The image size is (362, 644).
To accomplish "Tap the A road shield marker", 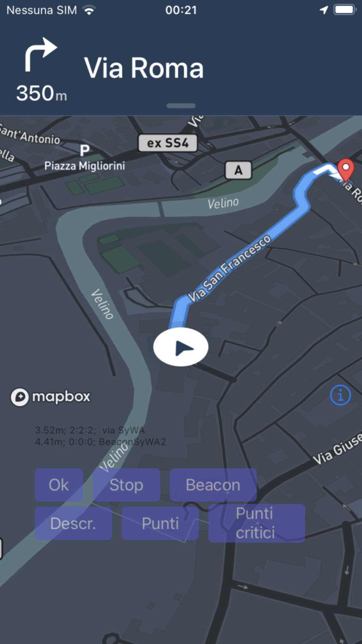I will 238,170.
